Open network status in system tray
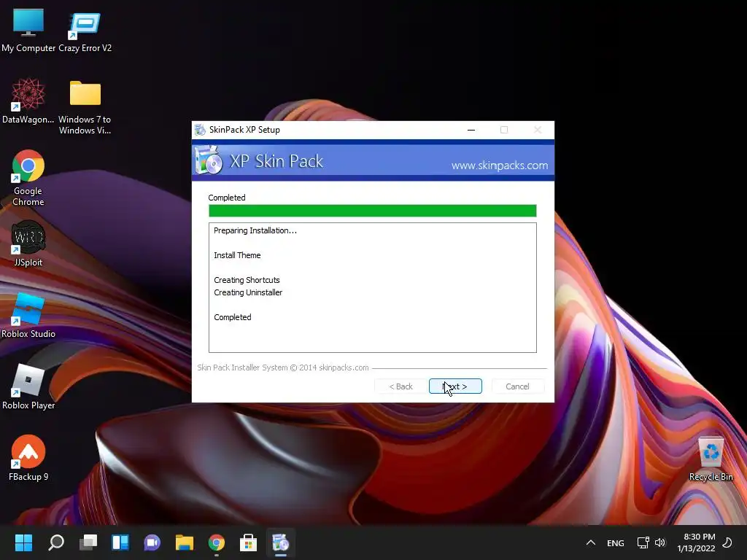747x560 pixels. point(643,542)
